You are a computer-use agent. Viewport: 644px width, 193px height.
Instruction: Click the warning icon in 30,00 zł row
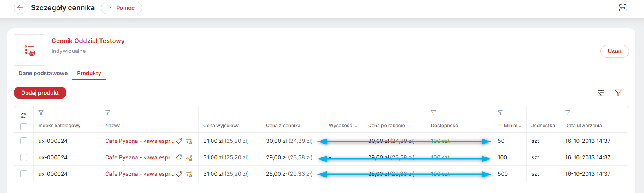click(x=190, y=141)
